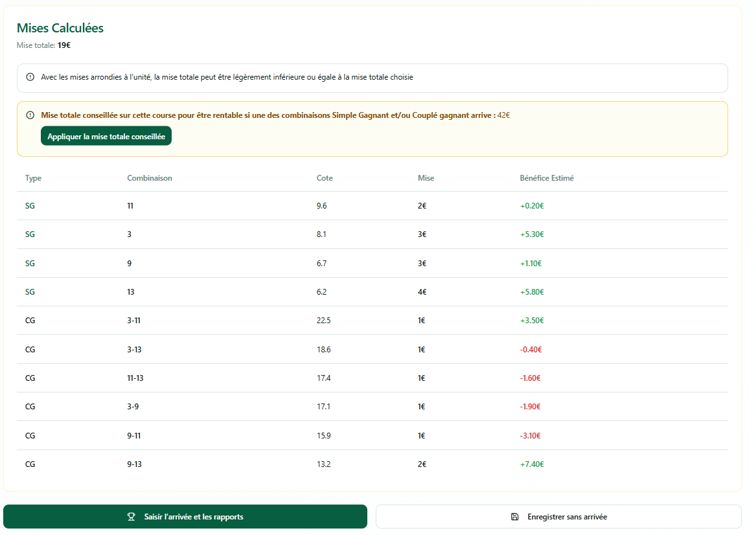Screen dimensions: 756x535
Task: Click the Type column header
Action: pyautogui.click(x=33, y=178)
